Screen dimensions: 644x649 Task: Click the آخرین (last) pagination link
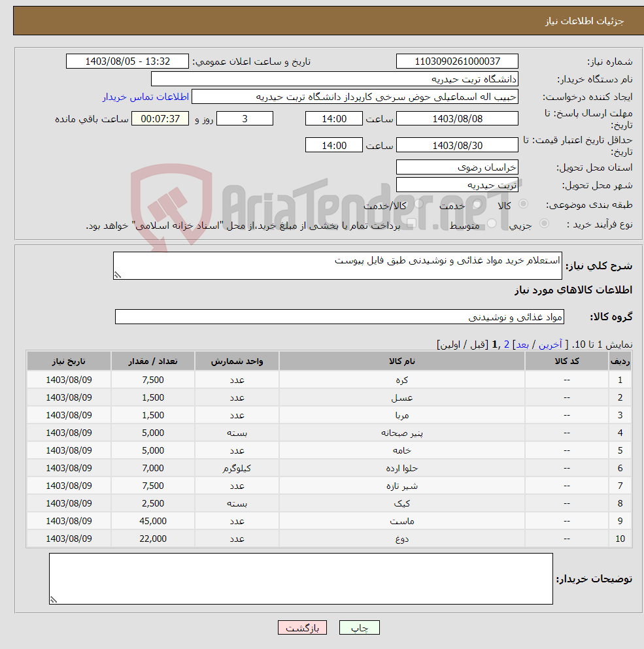[x=550, y=344]
